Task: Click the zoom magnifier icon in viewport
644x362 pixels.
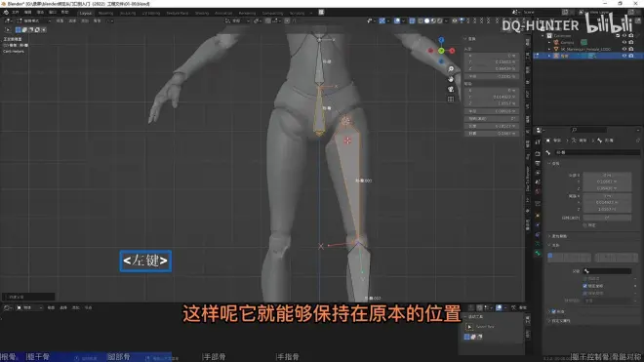Action: [x=451, y=69]
